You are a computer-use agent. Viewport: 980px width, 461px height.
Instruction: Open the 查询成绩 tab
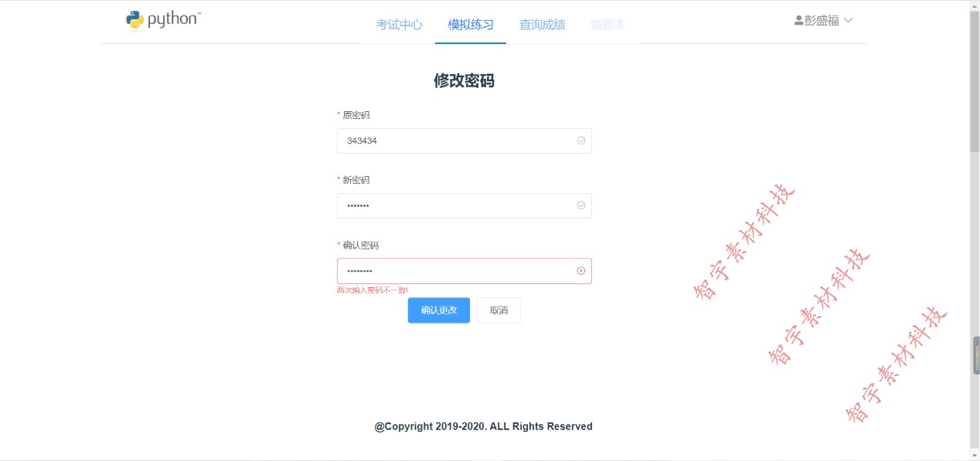point(542,25)
